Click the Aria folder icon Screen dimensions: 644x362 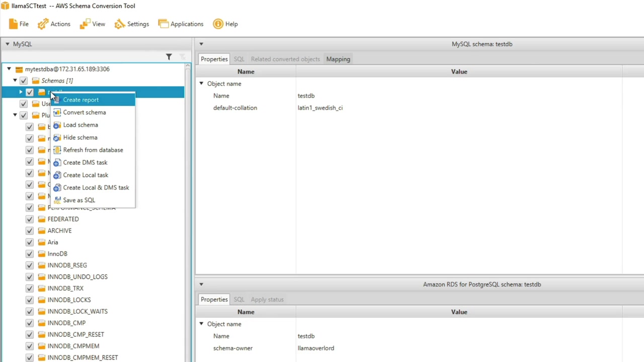pos(42,242)
